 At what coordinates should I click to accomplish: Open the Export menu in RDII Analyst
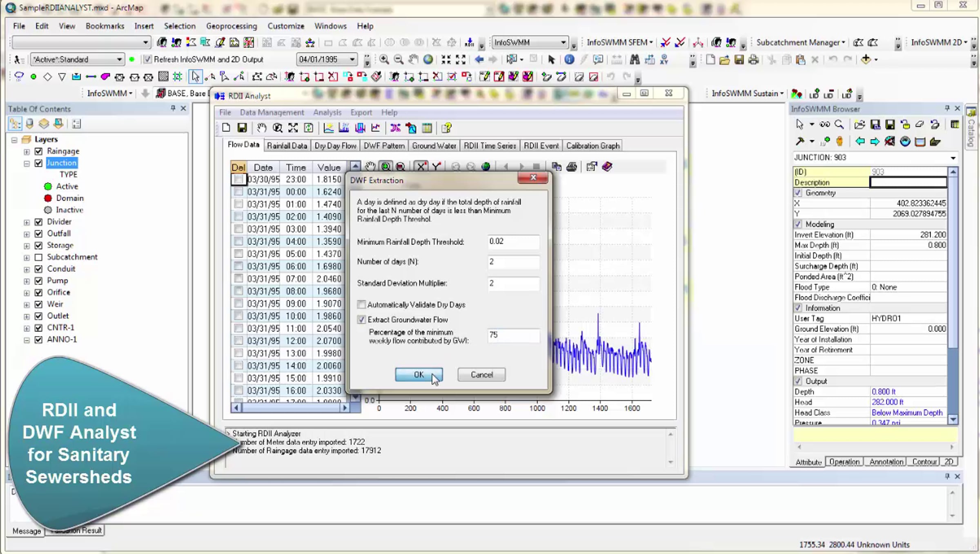[x=361, y=112]
